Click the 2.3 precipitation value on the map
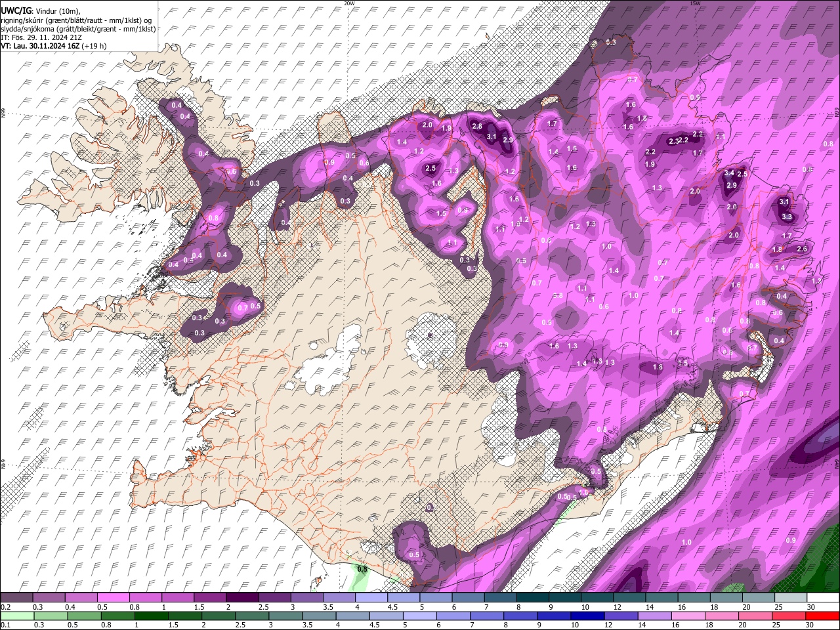 click(673, 142)
